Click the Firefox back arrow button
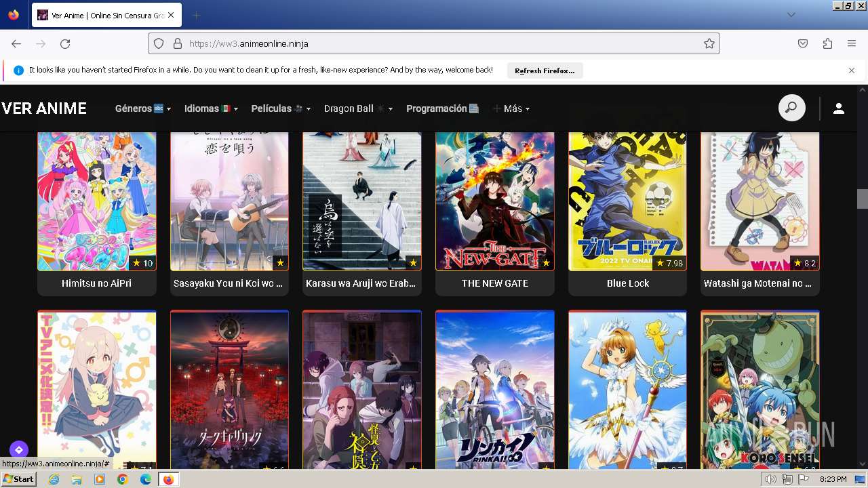Viewport: 868px width, 488px height. [16, 43]
